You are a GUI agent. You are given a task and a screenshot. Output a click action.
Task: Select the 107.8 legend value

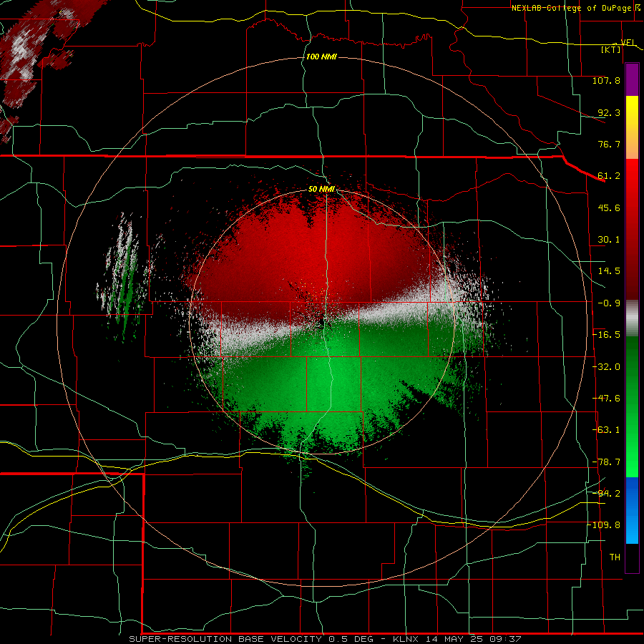click(x=606, y=80)
